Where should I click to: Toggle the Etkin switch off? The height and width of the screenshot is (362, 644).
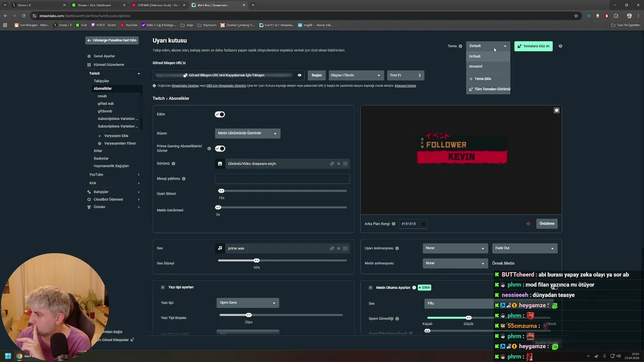pos(220,114)
